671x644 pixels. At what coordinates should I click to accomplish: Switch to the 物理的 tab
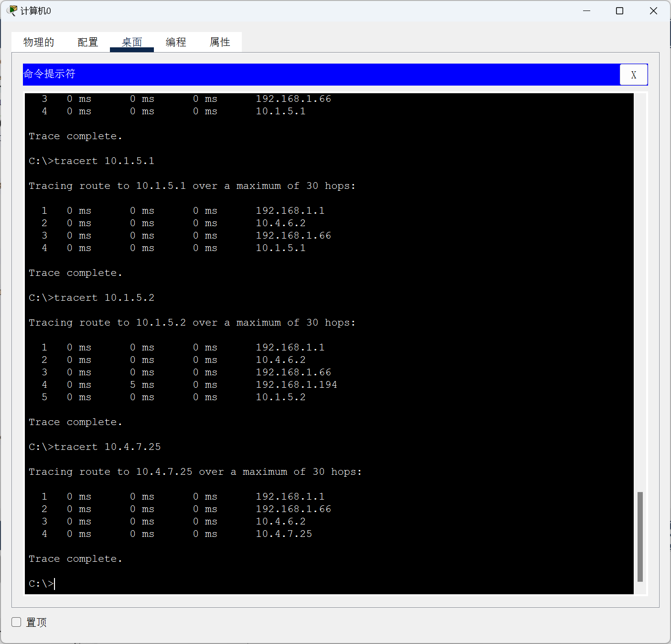(x=39, y=42)
